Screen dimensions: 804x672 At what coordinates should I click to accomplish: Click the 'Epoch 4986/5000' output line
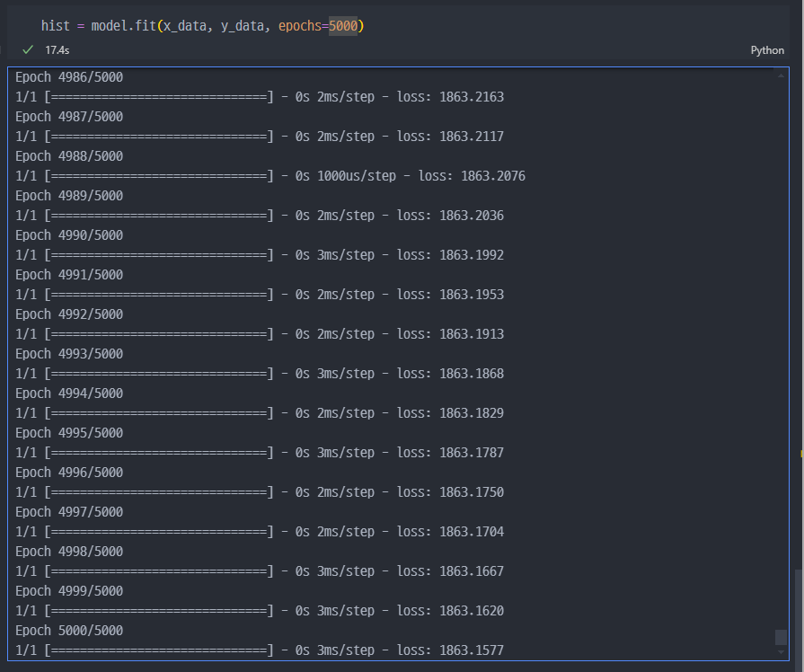point(69,77)
